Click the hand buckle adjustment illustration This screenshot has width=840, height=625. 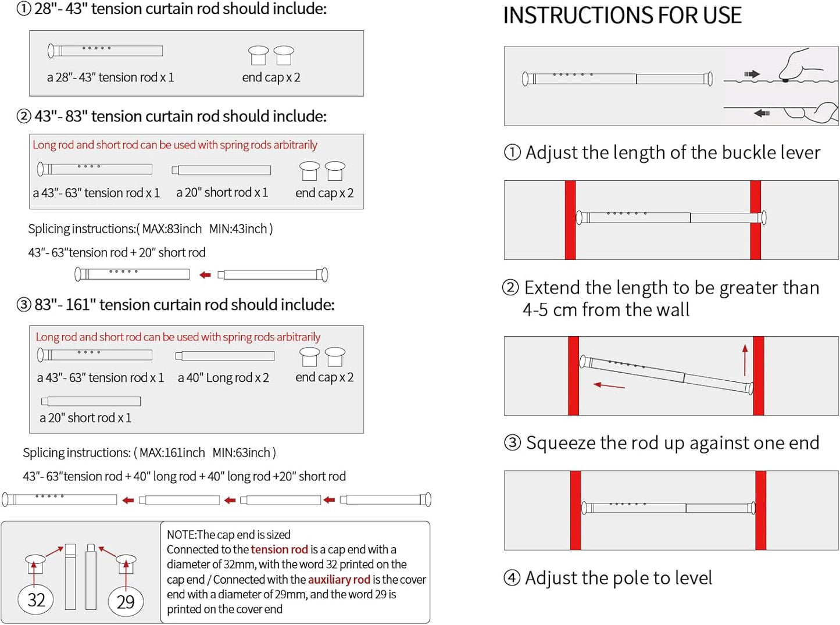(x=781, y=86)
